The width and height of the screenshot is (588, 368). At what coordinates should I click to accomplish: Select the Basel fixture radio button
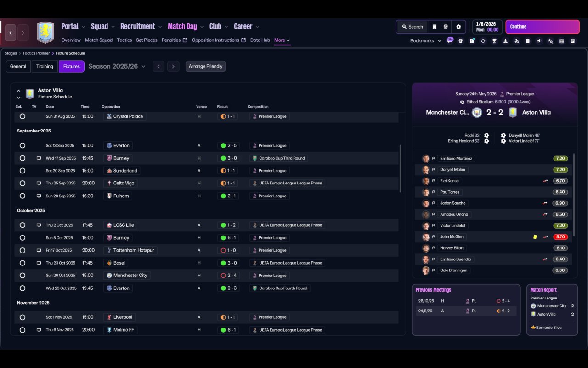coord(22,263)
